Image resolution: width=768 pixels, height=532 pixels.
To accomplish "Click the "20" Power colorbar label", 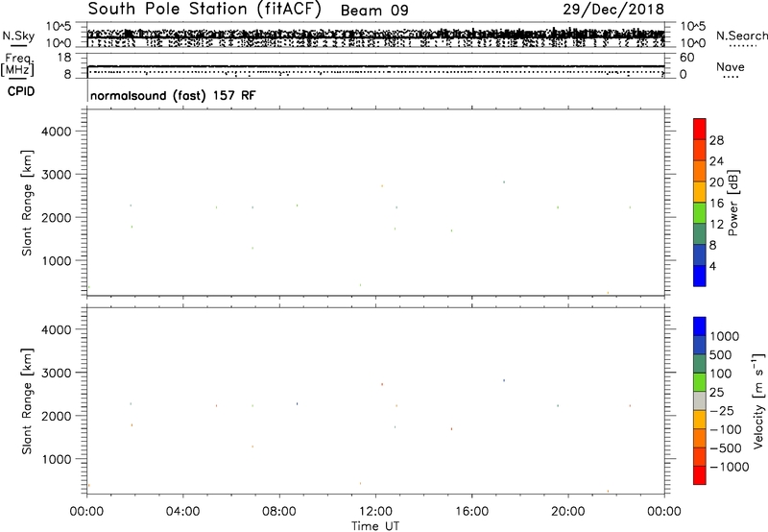I will click(x=716, y=182).
